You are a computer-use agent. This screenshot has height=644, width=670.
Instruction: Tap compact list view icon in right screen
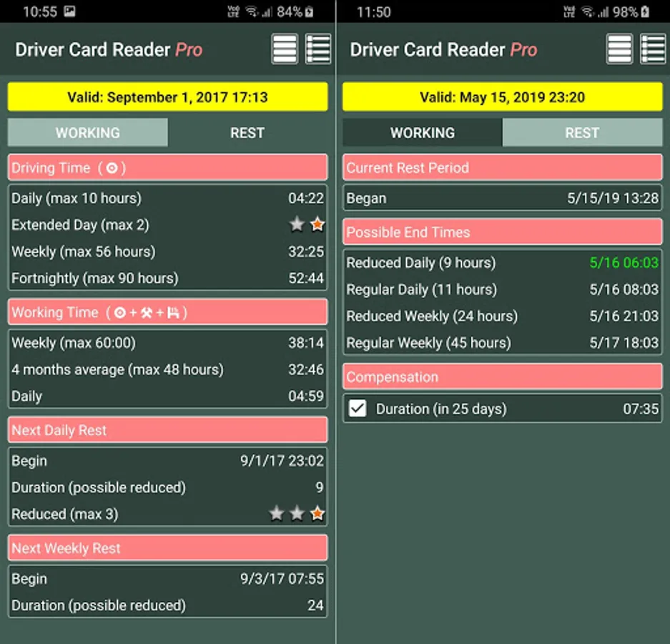coord(619,49)
